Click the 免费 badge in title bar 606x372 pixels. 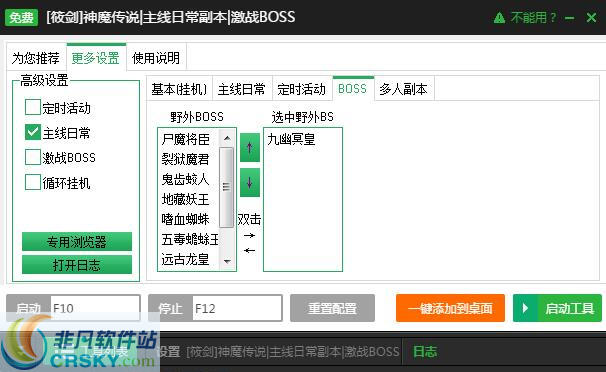(21, 17)
